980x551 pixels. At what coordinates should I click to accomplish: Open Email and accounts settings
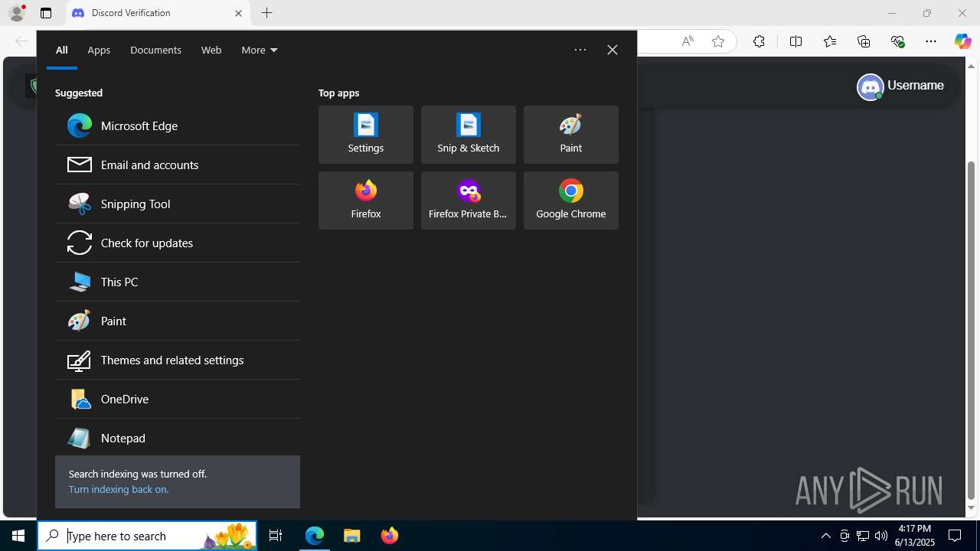click(x=178, y=165)
